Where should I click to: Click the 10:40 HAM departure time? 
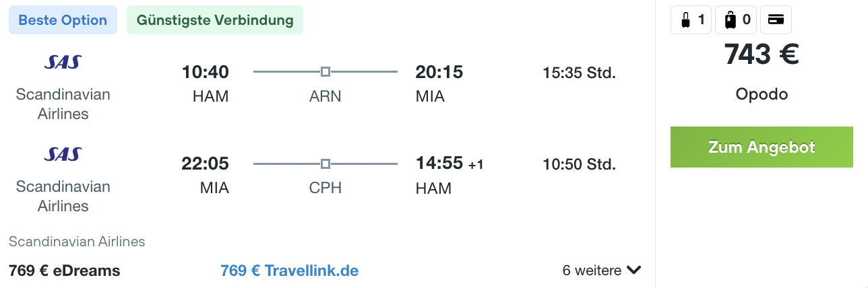[x=206, y=72]
